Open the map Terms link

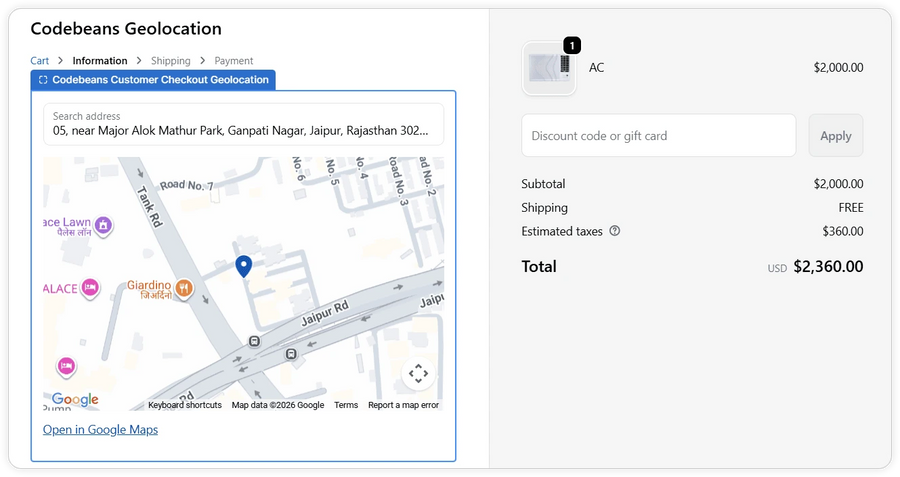pyautogui.click(x=346, y=405)
